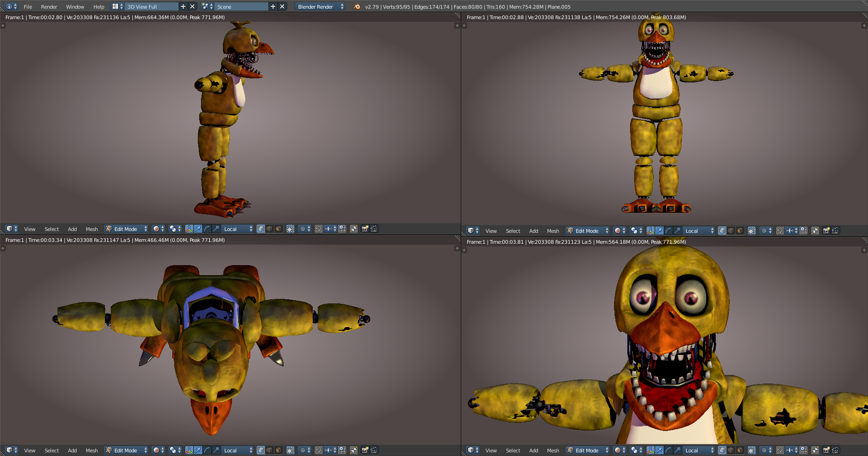Open View menu in side-view viewport
Image resolution: width=868 pixels, height=456 pixels.
click(30, 229)
